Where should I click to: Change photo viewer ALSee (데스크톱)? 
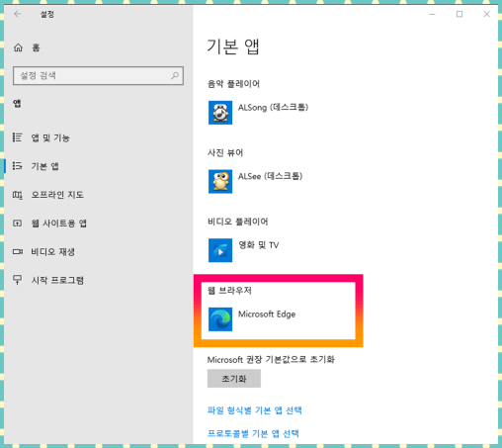(x=270, y=176)
